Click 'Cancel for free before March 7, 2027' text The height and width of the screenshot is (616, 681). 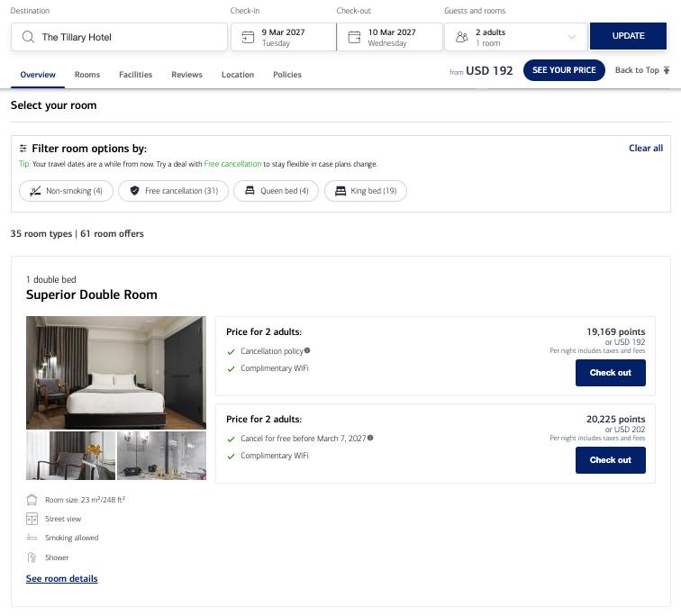(x=304, y=439)
